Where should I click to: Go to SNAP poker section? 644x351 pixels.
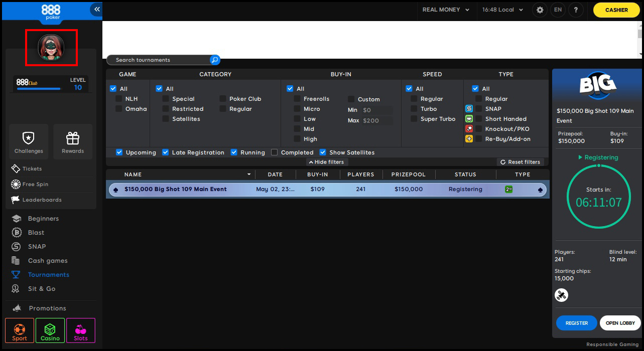[29, 247]
